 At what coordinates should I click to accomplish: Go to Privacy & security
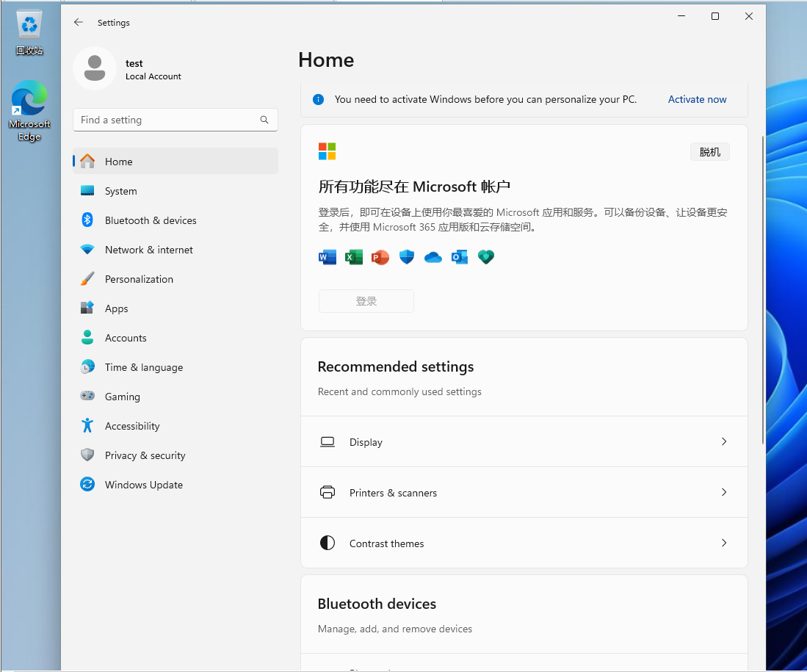click(x=175, y=455)
